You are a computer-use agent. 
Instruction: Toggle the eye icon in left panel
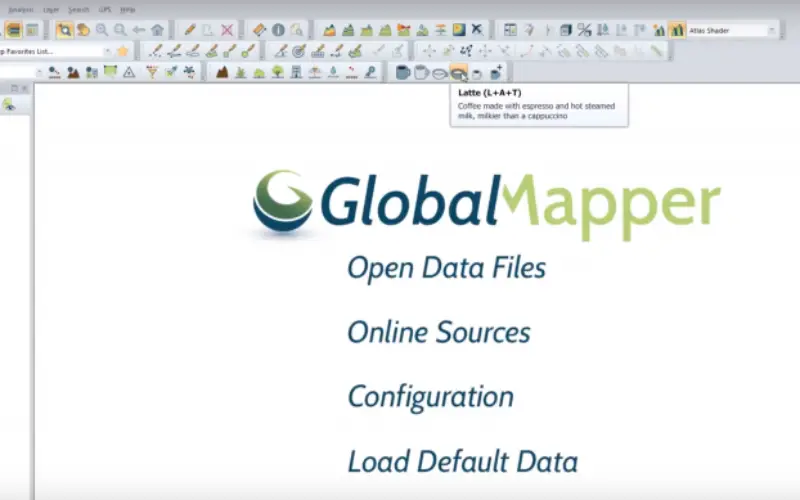[x=8, y=105]
